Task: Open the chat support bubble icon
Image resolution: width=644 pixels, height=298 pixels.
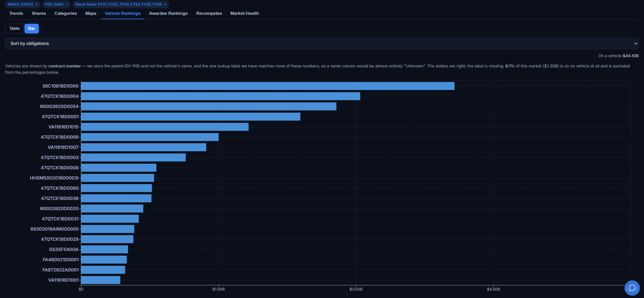Action: tap(632, 288)
